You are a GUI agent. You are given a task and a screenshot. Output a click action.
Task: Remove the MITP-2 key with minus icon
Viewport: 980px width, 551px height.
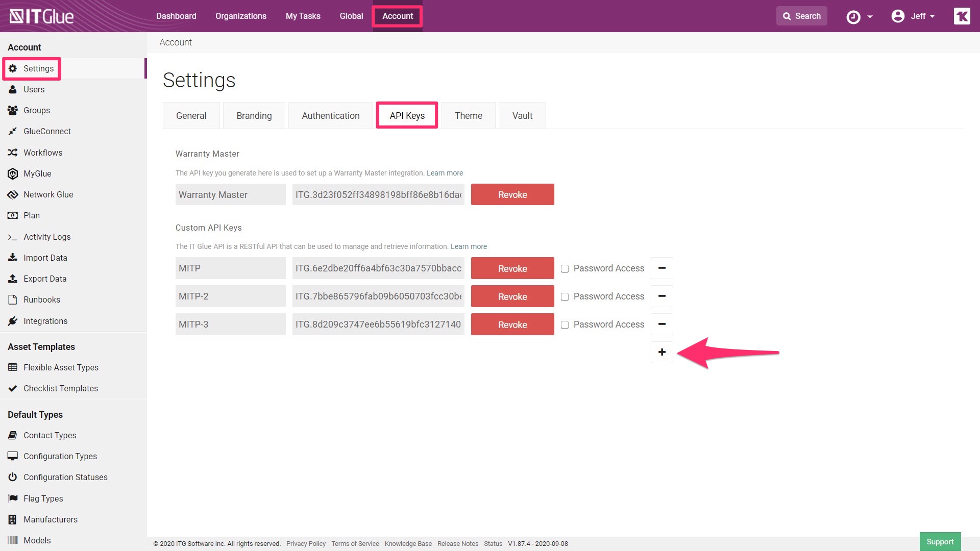[661, 296]
